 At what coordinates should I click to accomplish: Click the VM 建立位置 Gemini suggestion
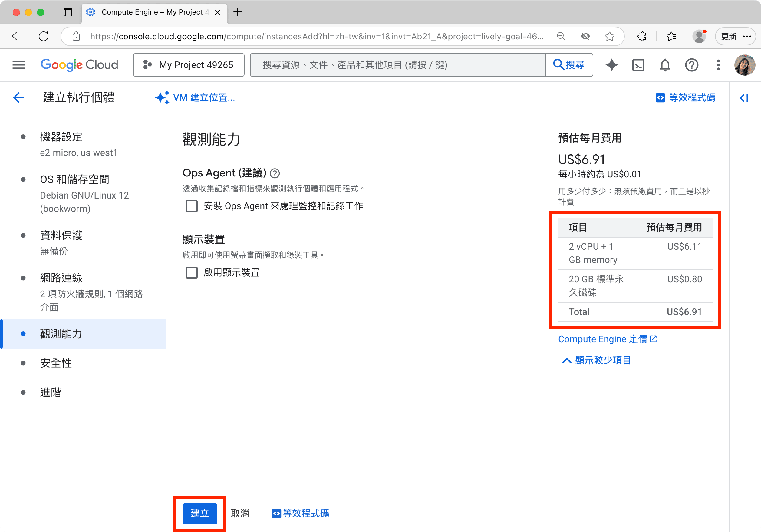coord(196,98)
